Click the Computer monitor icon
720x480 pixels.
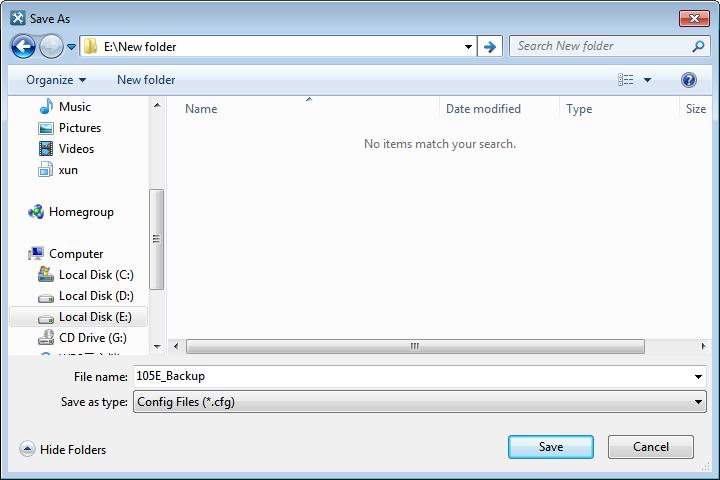pos(36,254)
